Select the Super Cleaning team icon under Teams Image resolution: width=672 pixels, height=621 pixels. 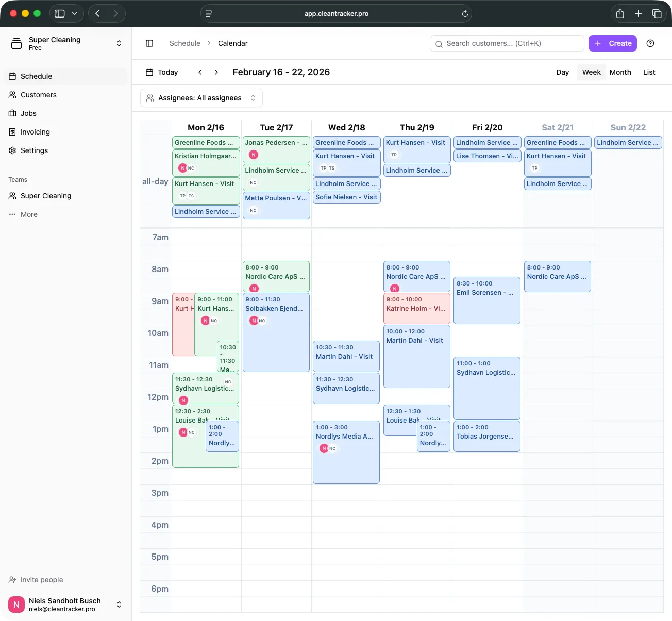[x=12, y=196]
